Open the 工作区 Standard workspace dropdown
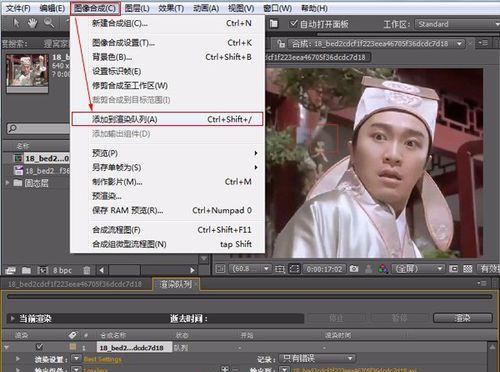Viewport: 500px width, 372px height. coord(457,24)
